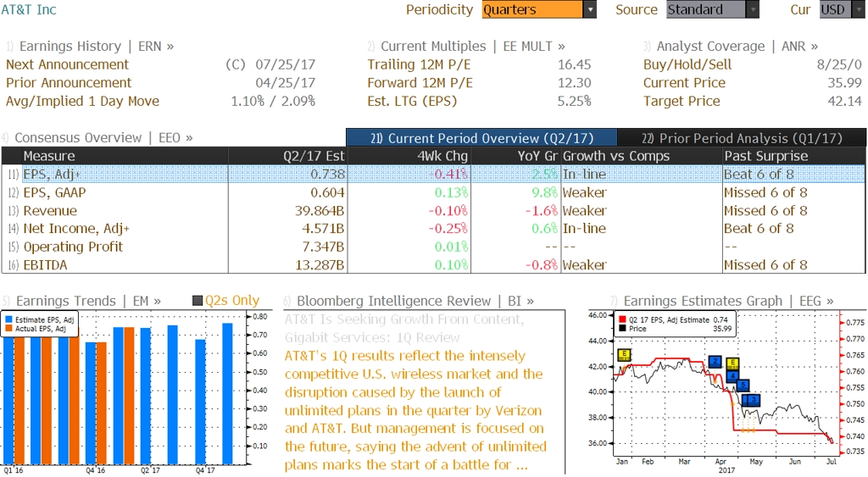Click EPS GAAP YoY growth 9.8%
This screenshot has width=868, height=477.
545,192
